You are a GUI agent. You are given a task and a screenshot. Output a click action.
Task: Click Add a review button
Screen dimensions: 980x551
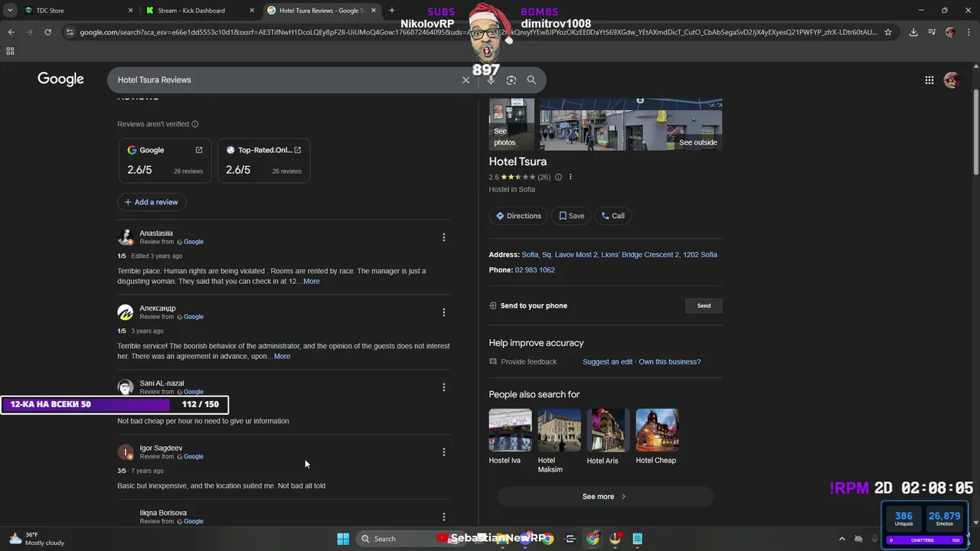[152, 202]
